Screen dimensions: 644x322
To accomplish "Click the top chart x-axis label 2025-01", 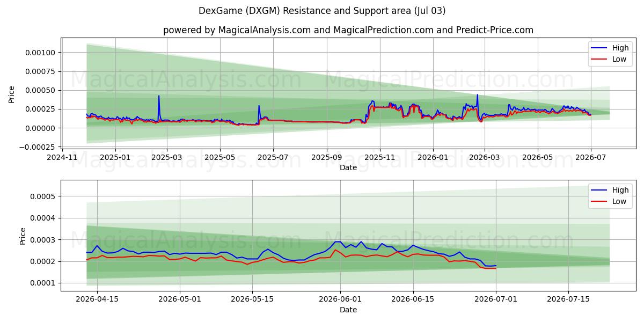I will 115,157.
